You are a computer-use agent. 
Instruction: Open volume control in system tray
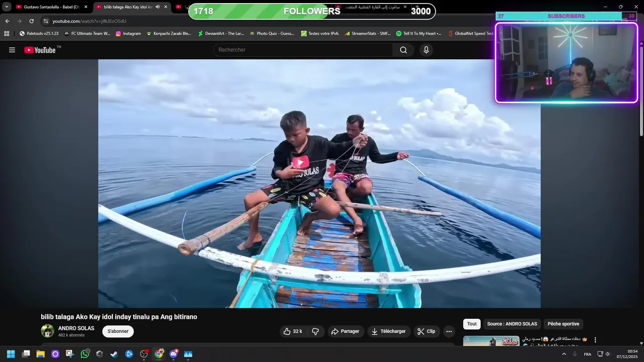click(607, 354)
